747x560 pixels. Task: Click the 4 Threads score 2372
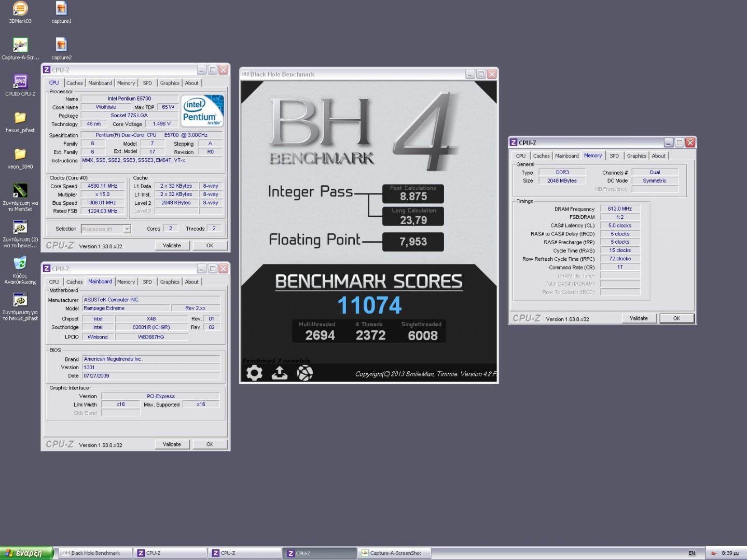tap(370, 335)
